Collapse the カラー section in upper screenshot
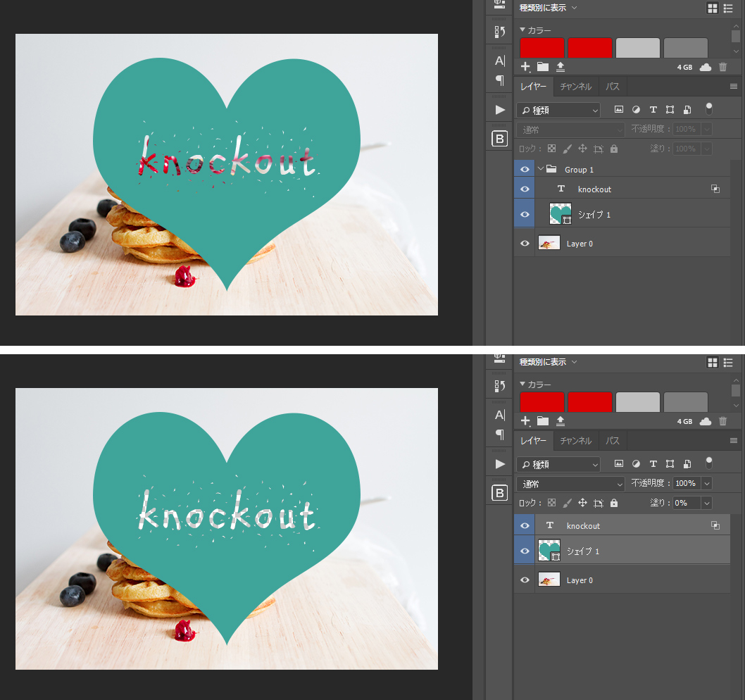The width and height of the screenshot is (745, 700). [x=522, y=30]
